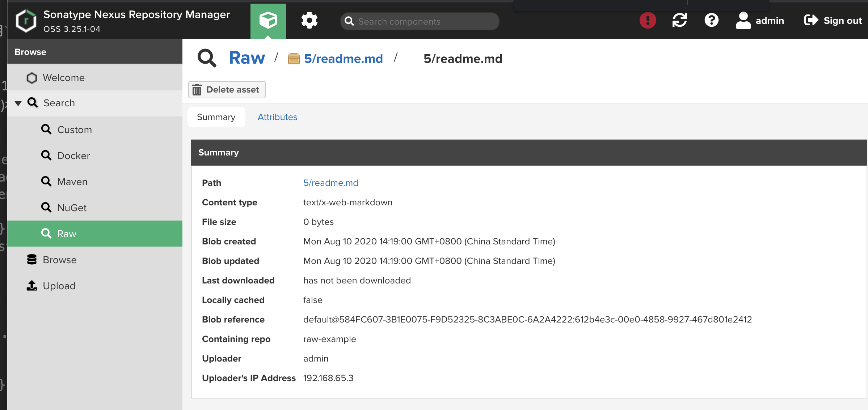Open Browse in the sidebar

(x=95, y=260)
